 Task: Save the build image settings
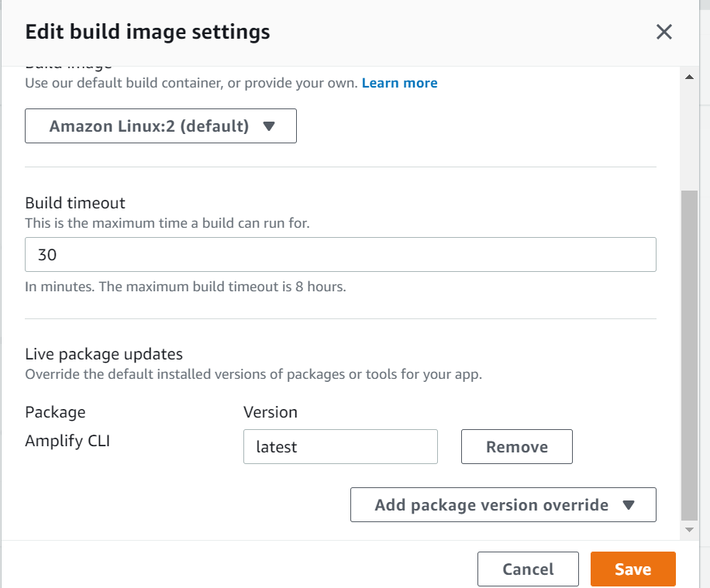(632, 569)
